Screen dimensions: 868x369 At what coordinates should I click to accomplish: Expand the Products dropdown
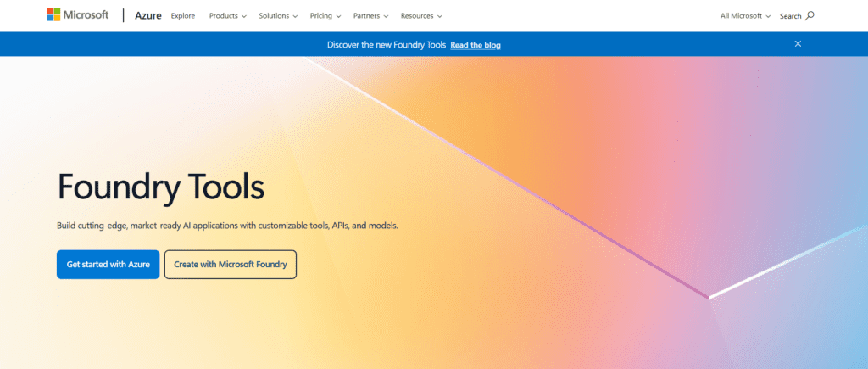[x=227, y=16]
